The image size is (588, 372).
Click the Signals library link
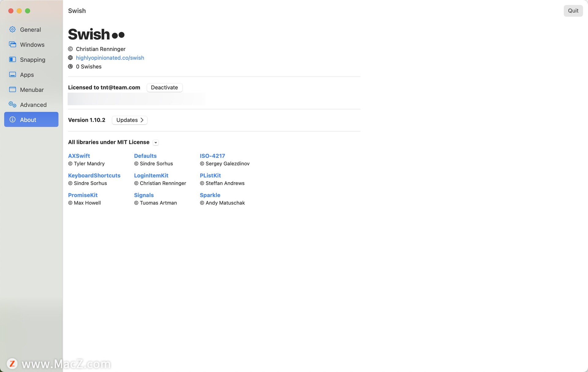(144, 195)
